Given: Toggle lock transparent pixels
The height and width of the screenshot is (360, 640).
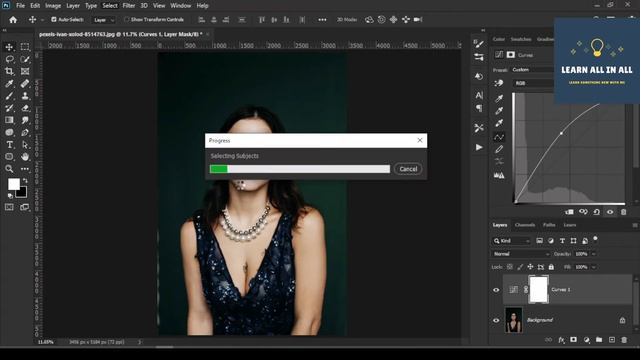Looking at the screenshot, I should tap(510, 267).
